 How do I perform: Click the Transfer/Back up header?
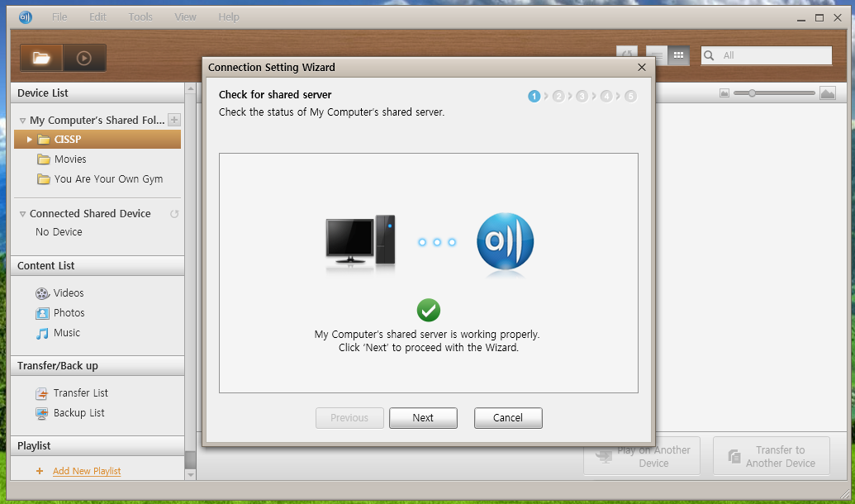coord(97,365)
